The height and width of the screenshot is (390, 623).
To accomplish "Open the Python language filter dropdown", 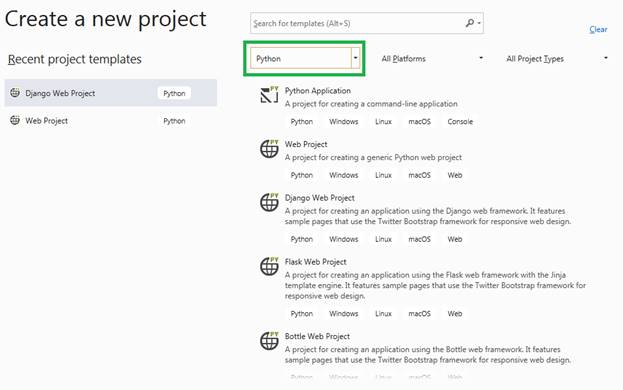I will click(x=305, y=58).
